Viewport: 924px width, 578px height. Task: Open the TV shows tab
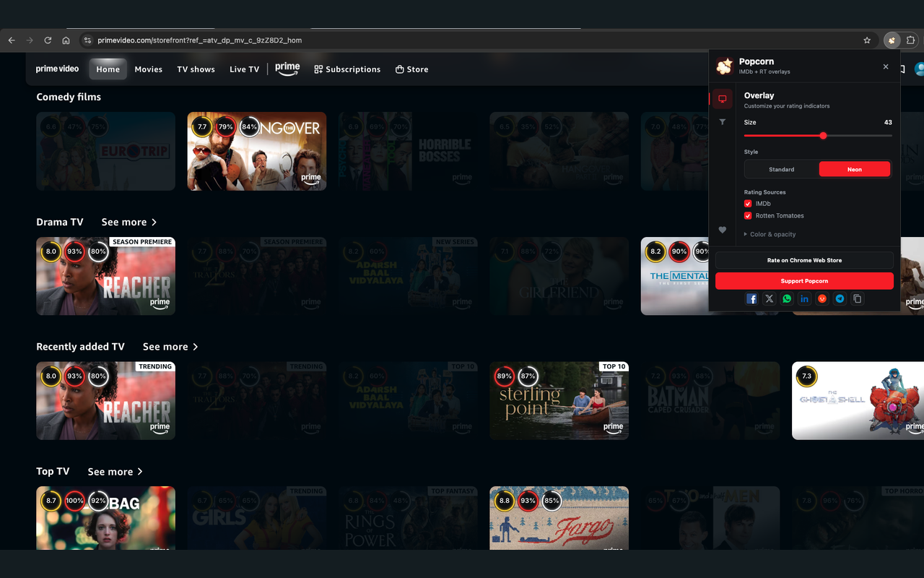pyautogui.click(x=196, y=69)
